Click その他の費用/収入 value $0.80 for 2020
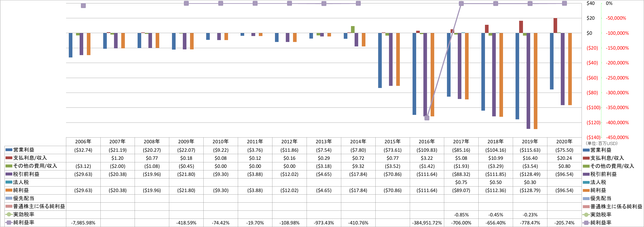644x227 pixels. pyautogui.click(x=564, y=166)
